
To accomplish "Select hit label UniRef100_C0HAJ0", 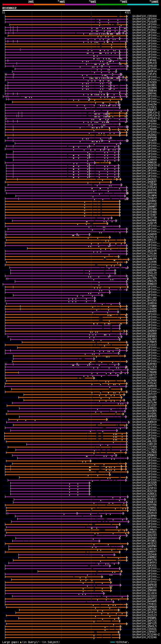I will coord(144,530).
